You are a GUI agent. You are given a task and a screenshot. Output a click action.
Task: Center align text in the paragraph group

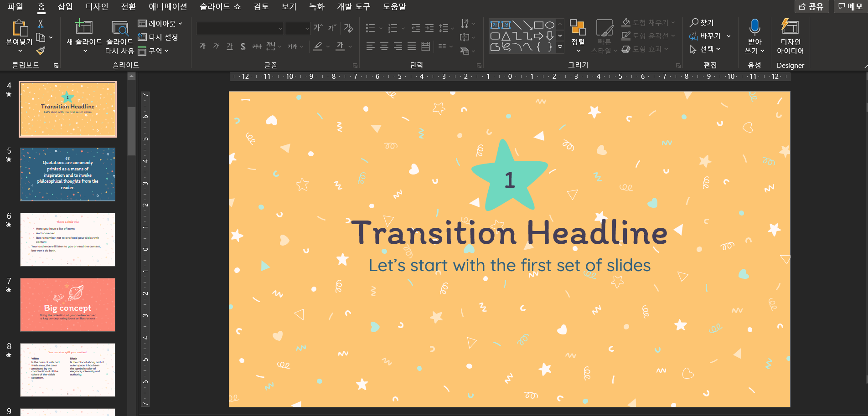point(384,46)
